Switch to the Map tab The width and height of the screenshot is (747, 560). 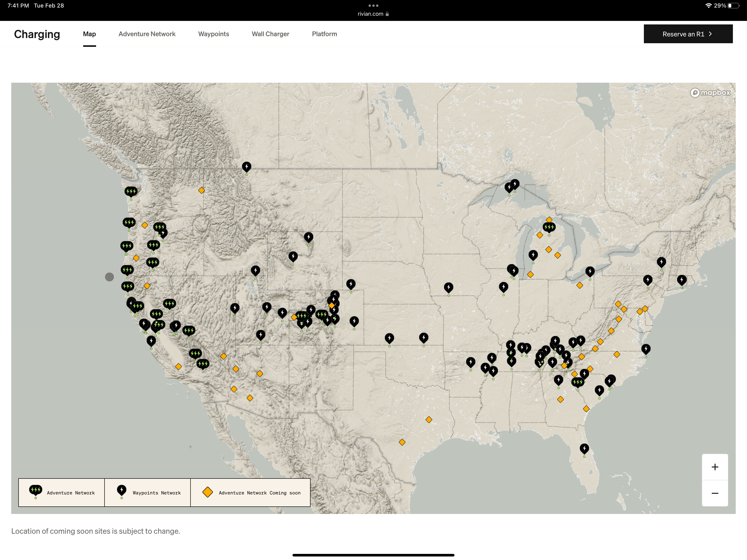coord(89,34)
